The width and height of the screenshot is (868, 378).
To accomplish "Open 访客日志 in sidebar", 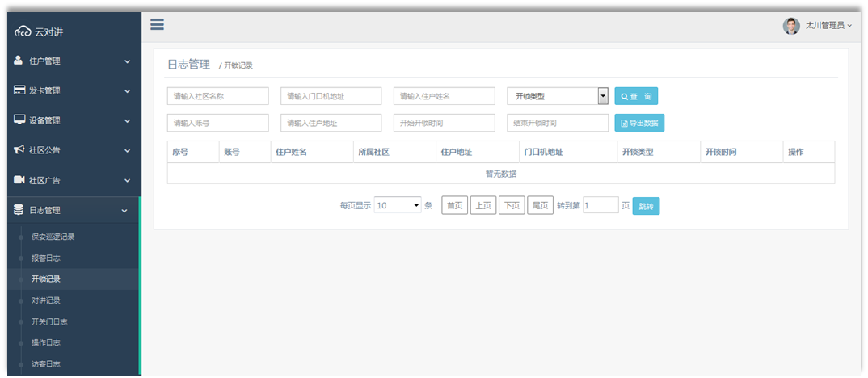I will [46, 364].
